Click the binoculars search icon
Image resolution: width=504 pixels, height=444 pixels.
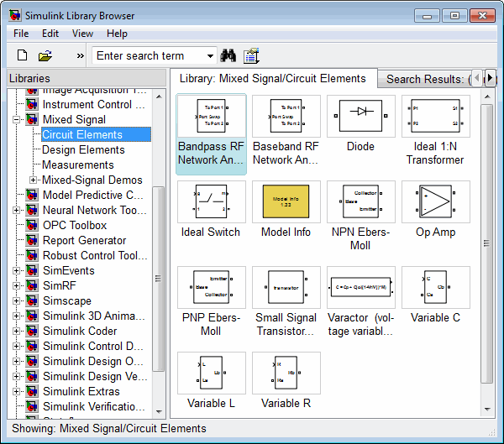pyautogui.click(x=228, y=56)
